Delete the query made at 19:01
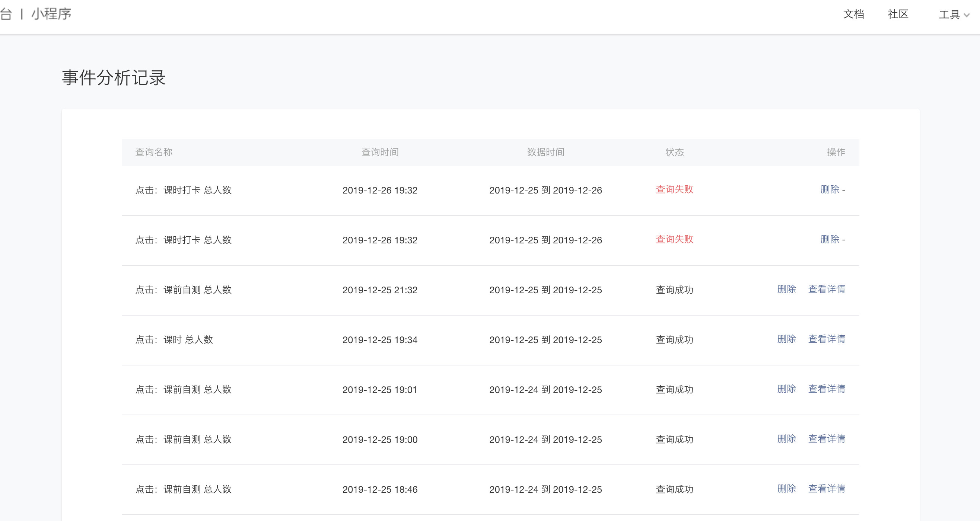The height and width of the screenshot is (521, 980). click(x=786, y=389)
